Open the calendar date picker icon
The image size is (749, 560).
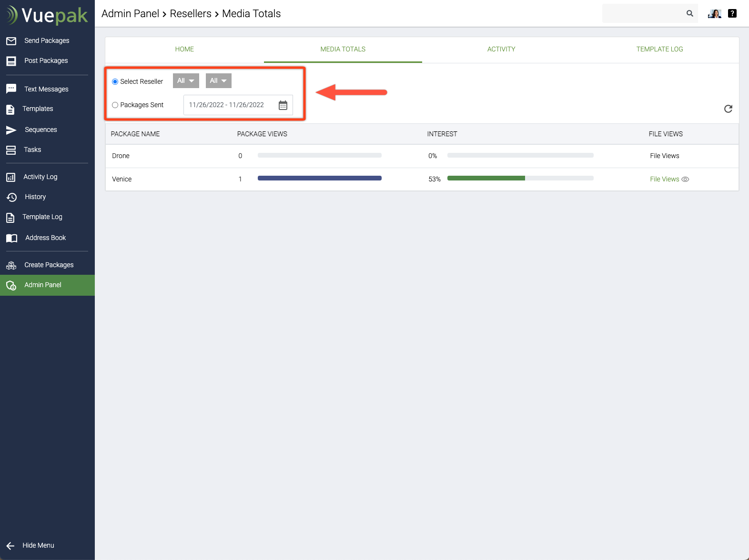283,105
